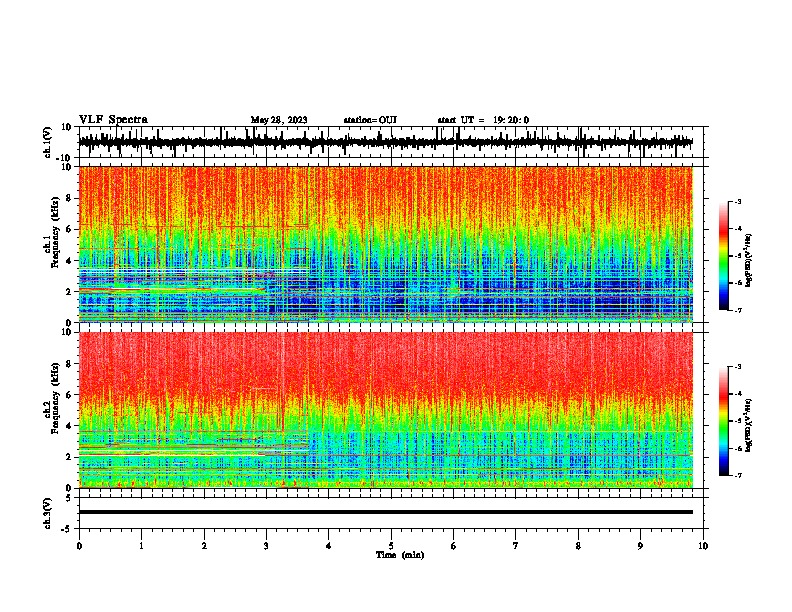Click the "-7" value below ch.1 color bar

point(737,310)
